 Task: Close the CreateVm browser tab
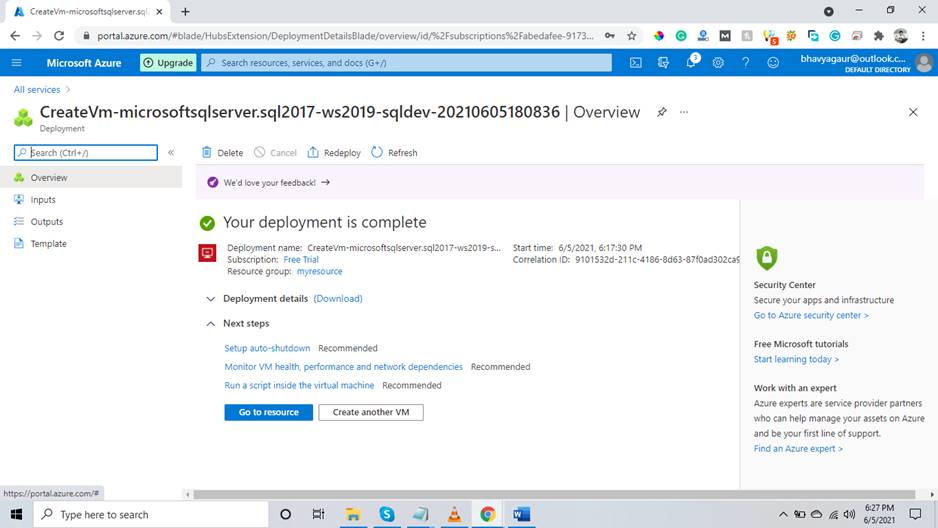159,11
